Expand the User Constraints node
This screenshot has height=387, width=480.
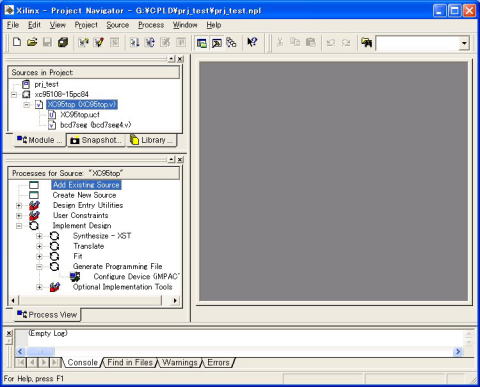tap(19, 216)
